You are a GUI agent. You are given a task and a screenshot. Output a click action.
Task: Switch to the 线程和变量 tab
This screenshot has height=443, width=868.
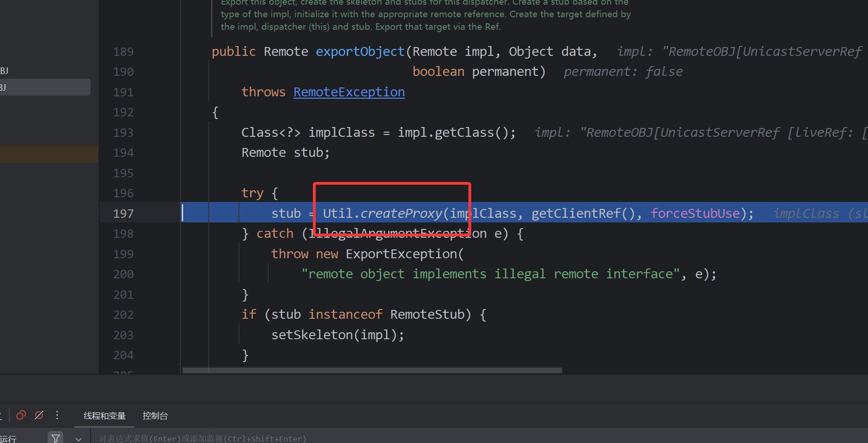pos(105,416)
